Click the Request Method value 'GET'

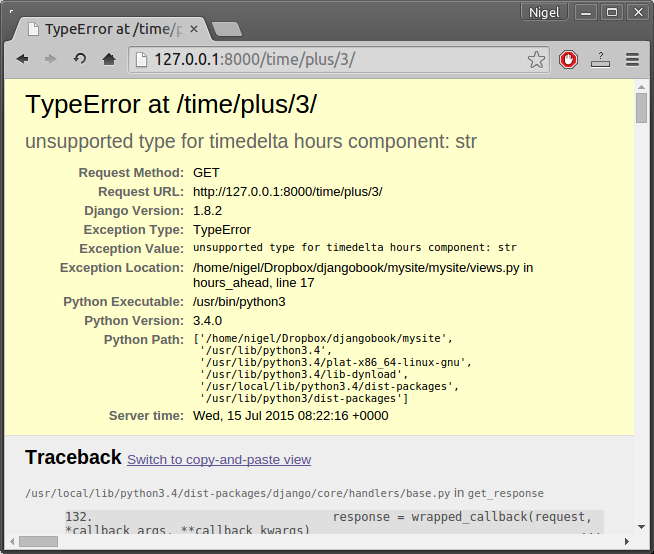coord(206,173)
